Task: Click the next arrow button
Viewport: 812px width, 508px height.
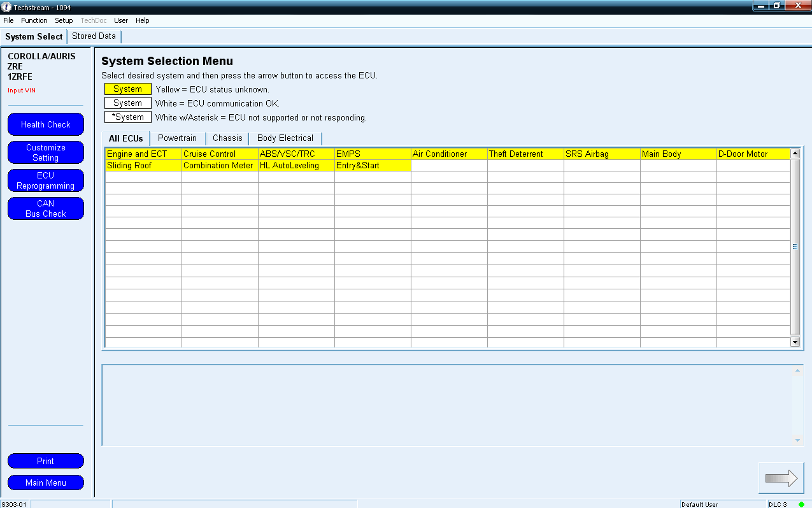Action: (x=781, y=478)
